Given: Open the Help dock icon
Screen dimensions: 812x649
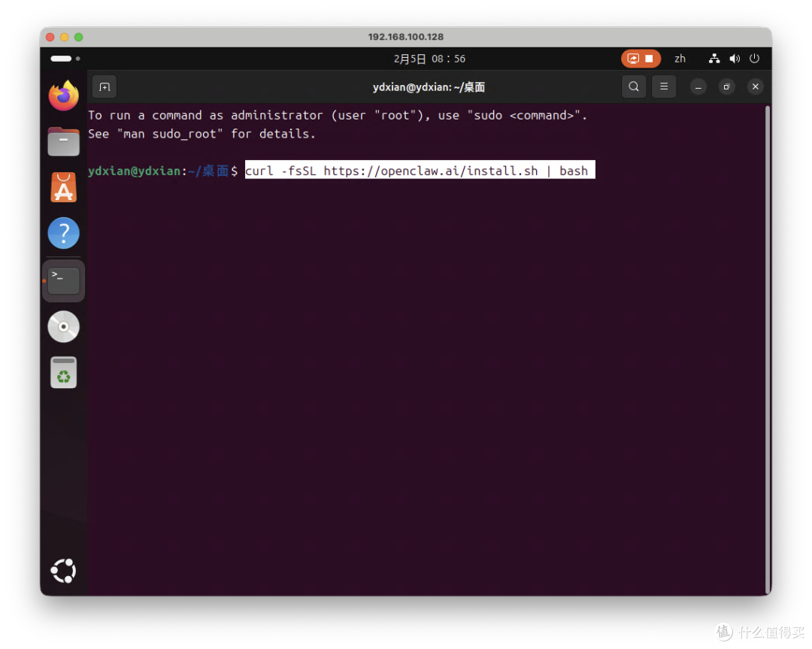Looking at the screenshot, I should pyautogui.click(x=64, y=233).
